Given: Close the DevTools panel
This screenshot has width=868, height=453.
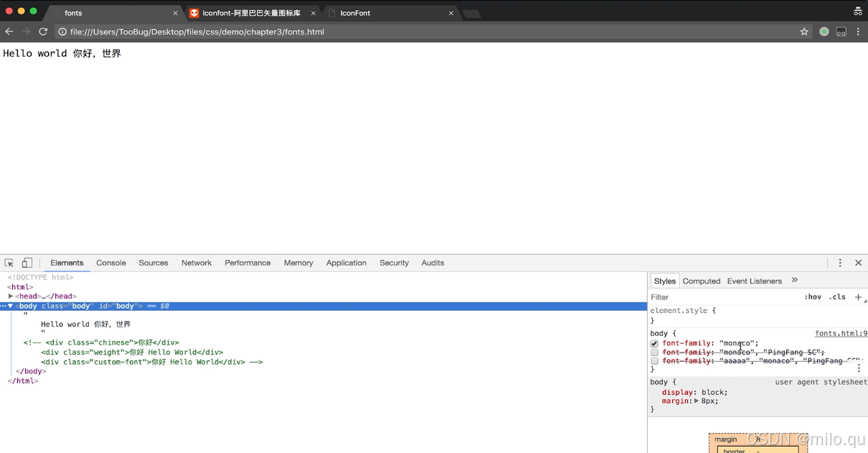Looking at the screenshot, I should click(x=858, y=263).
